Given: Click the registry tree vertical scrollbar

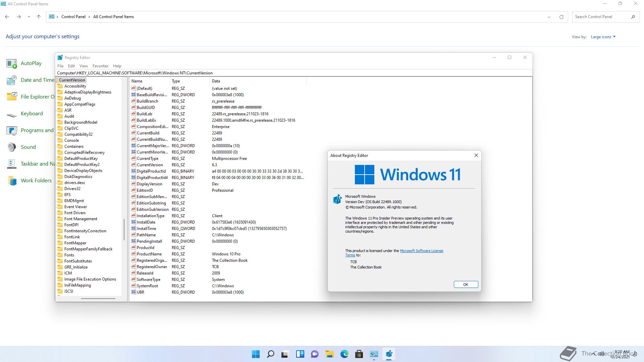Looking at the screenshot, I should tap(124, 230).
